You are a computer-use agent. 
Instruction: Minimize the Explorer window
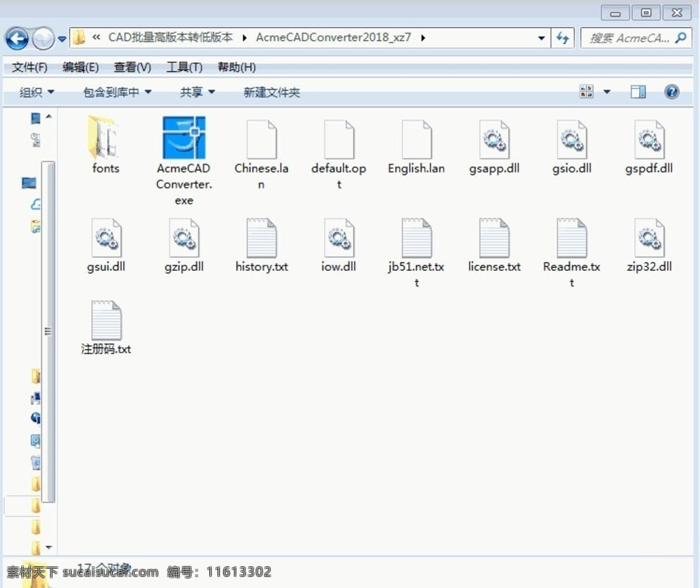(x=615, y=13)
